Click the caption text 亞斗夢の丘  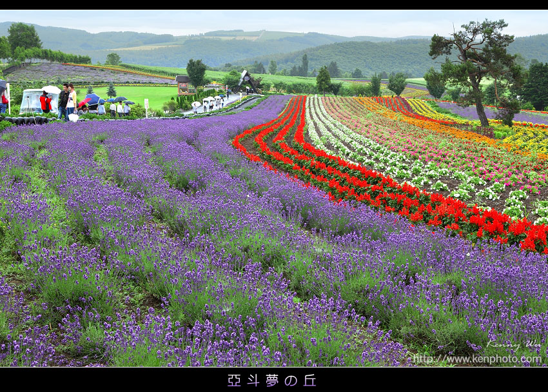tap(272, 380)
